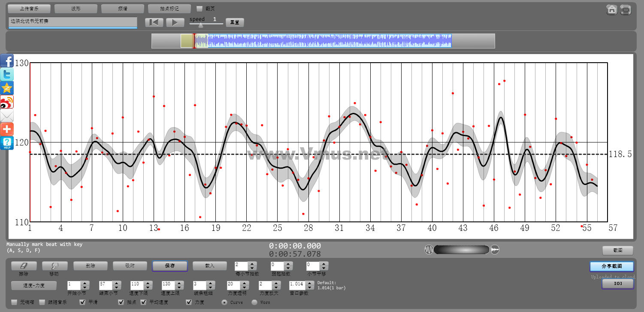The image size is (644, 312).
Task: Enable the 翻页 page-flip checkbox
Action: point(200,9)
